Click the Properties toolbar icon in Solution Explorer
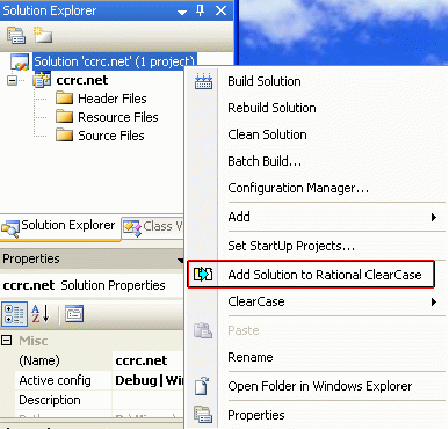448x429 pixels. [x=16, y=36]
